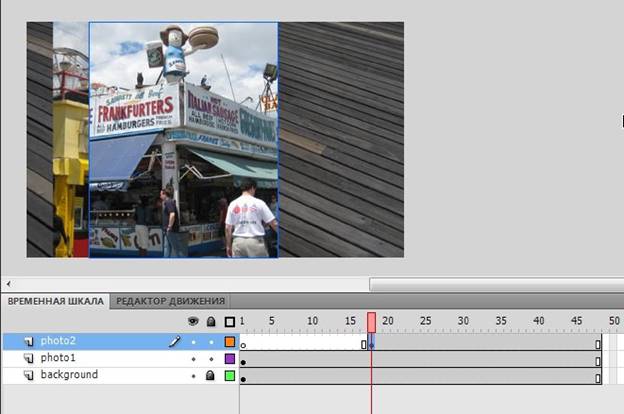Click the photo1 layer page icon

point(29,358)
